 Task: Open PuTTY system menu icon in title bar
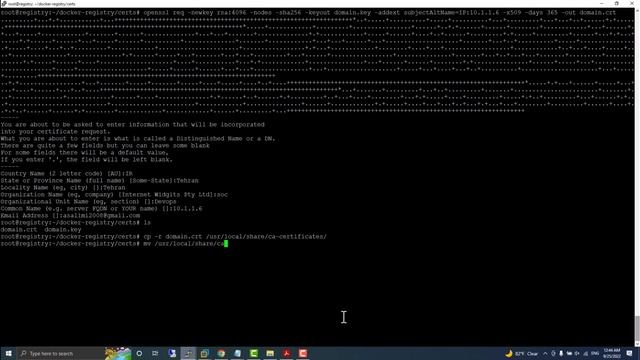tap(4, 3)
